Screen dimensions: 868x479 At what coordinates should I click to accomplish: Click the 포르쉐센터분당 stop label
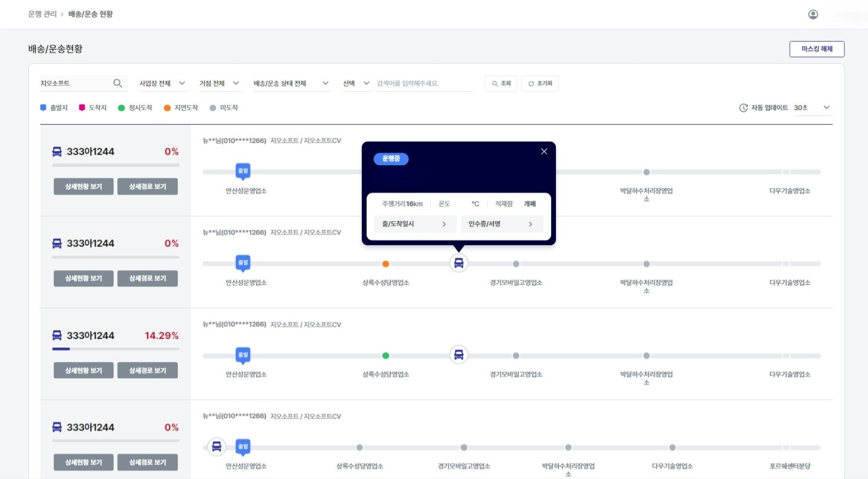pyautogui.click(x=790, y=466)
